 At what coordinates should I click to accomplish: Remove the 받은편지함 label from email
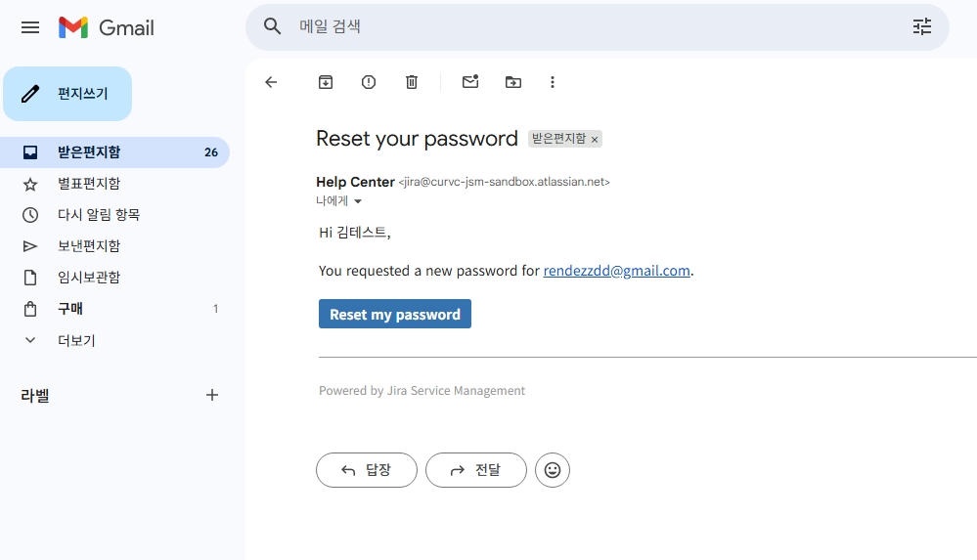[595, 140]
